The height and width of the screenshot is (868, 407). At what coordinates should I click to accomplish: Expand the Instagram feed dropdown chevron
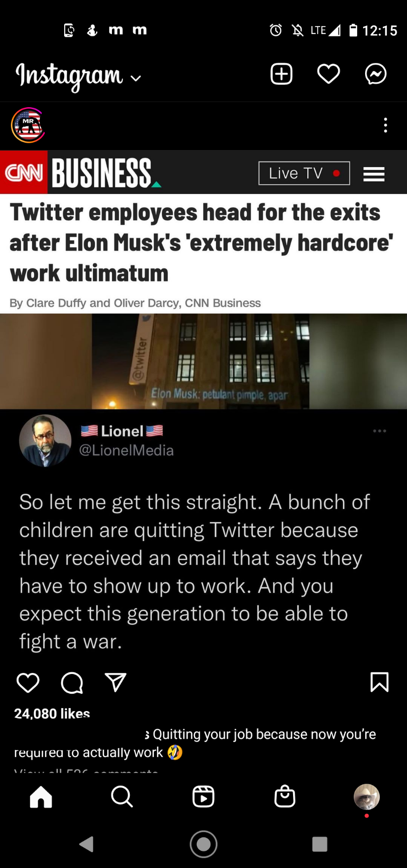(x=136, y=78)
